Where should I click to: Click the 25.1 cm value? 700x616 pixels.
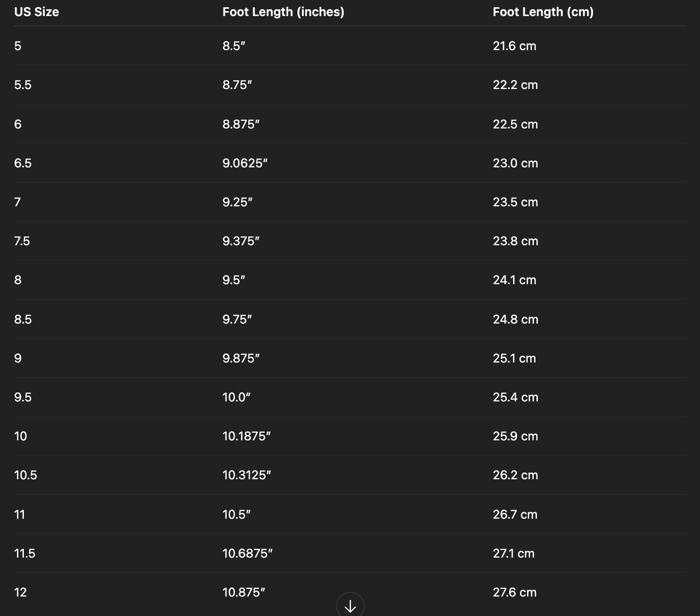515,358
